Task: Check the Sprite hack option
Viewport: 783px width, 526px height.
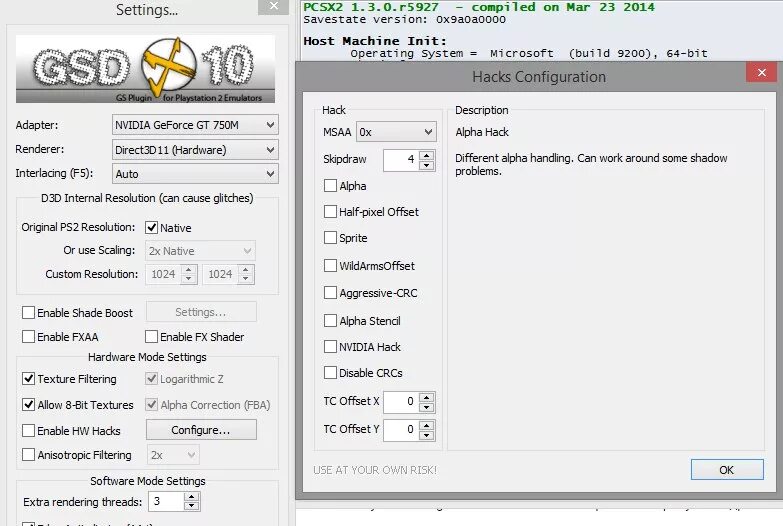Action: [330, 238]
